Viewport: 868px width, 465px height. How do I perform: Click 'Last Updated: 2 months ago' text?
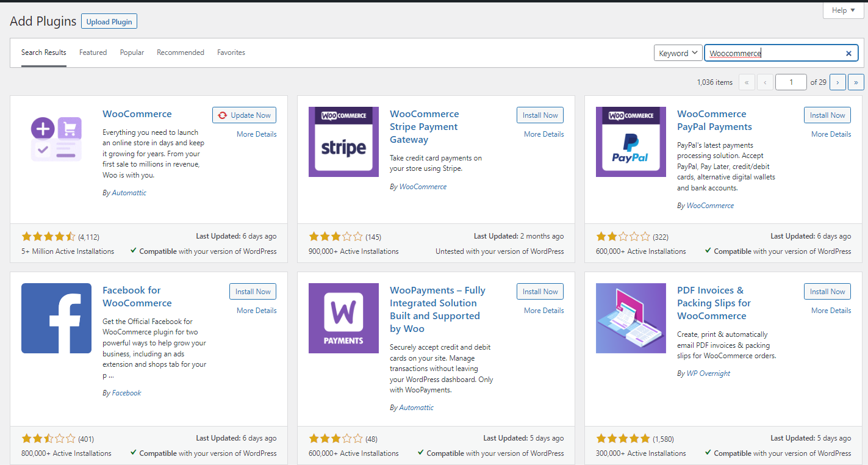coord(519,236)
